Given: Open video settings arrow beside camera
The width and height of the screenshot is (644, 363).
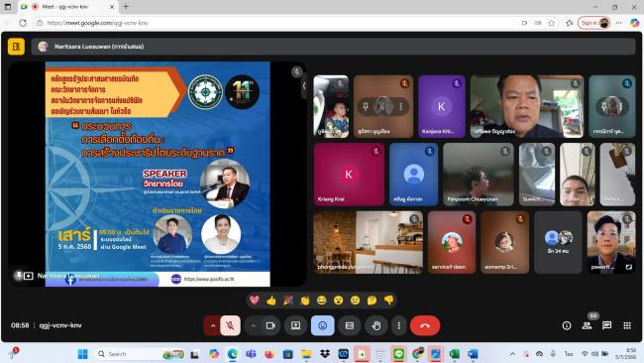Looking at the screenshot, I should pyautogui.click(x=253, y=325).
